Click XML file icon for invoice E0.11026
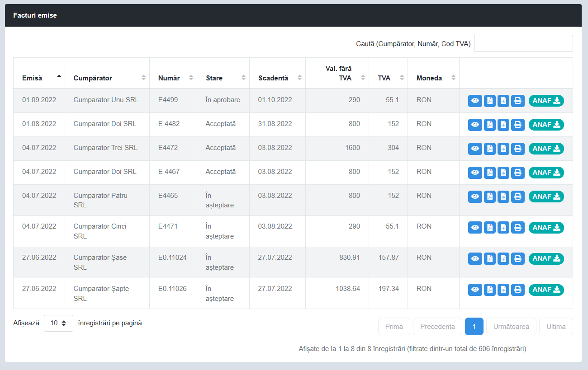588x370 pixels. [x=503, y=290]
